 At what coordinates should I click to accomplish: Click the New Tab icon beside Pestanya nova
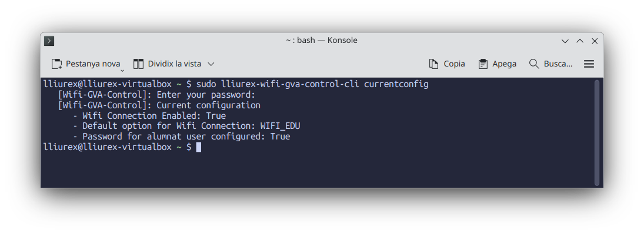[56, 64]
